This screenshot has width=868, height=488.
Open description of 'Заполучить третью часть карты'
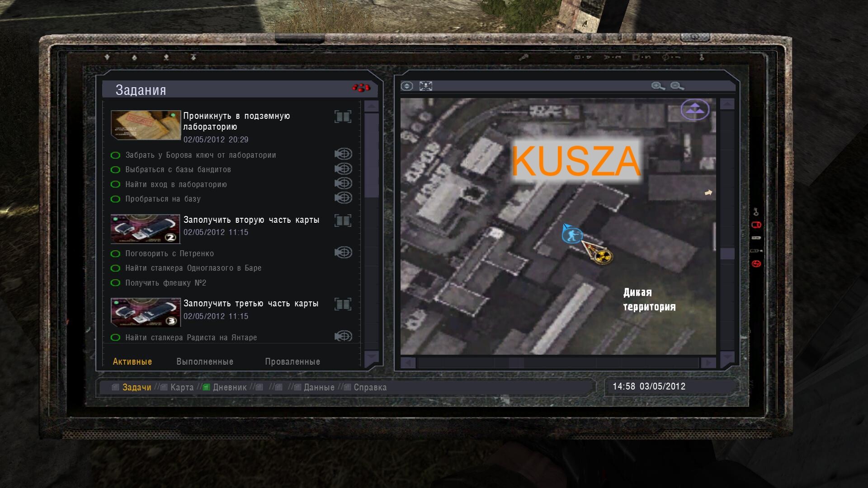[x=343, y=304]
